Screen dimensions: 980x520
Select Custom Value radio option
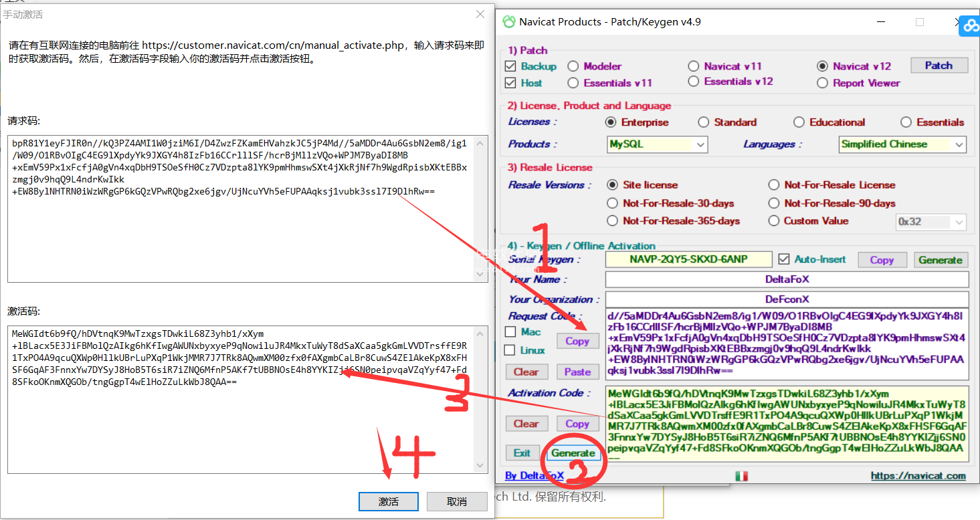coord(774,221)
